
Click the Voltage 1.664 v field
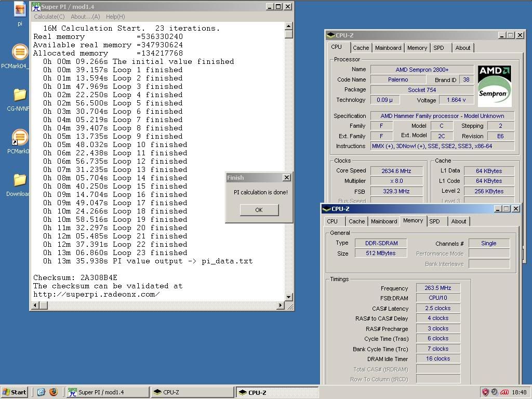(x=456, y=100)
